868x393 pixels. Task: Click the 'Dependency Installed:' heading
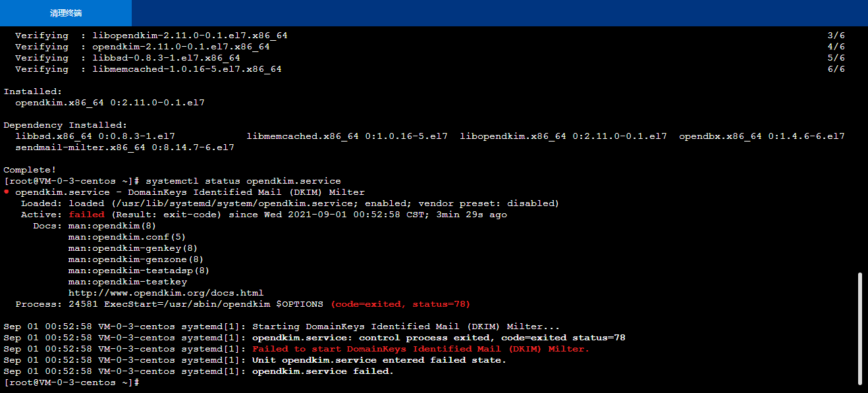click(x=66, y=125)
